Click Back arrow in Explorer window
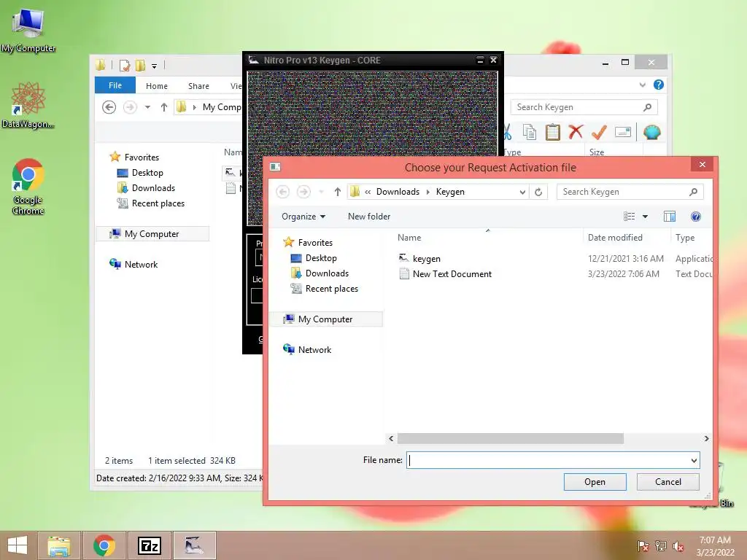This screenshot has height=560, width=747. click(109, 107)
